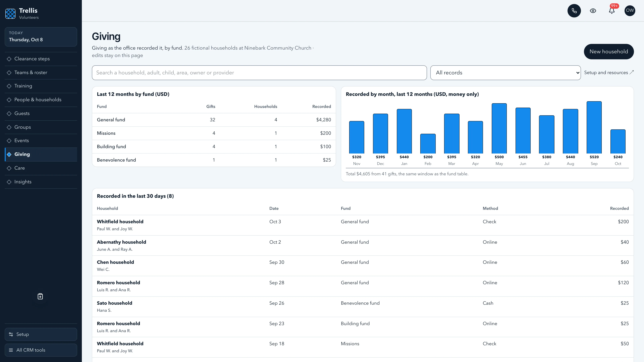The height and width of the screenshot is (362, 644).
Task: Open People & households section
Action: (x=41, y=100)
